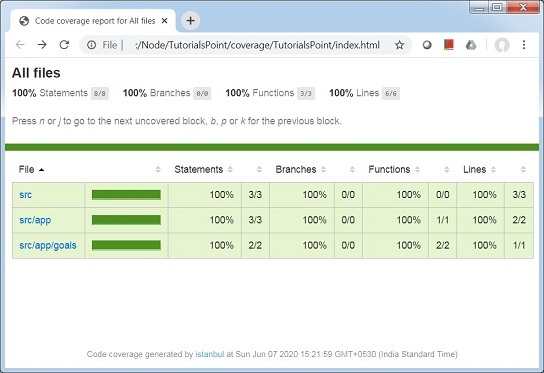
Task: Reload the coverage report page
Action: [64, 45]
